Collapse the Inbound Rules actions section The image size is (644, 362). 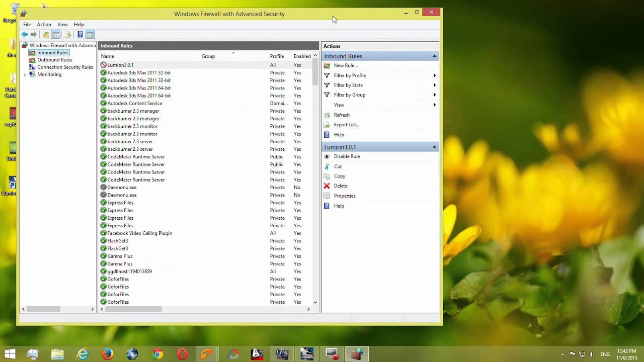tap(434, 56)
